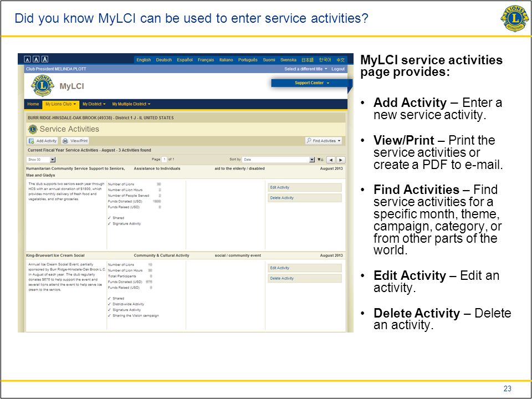
Task: Click View/Print button
Action: 75,141
